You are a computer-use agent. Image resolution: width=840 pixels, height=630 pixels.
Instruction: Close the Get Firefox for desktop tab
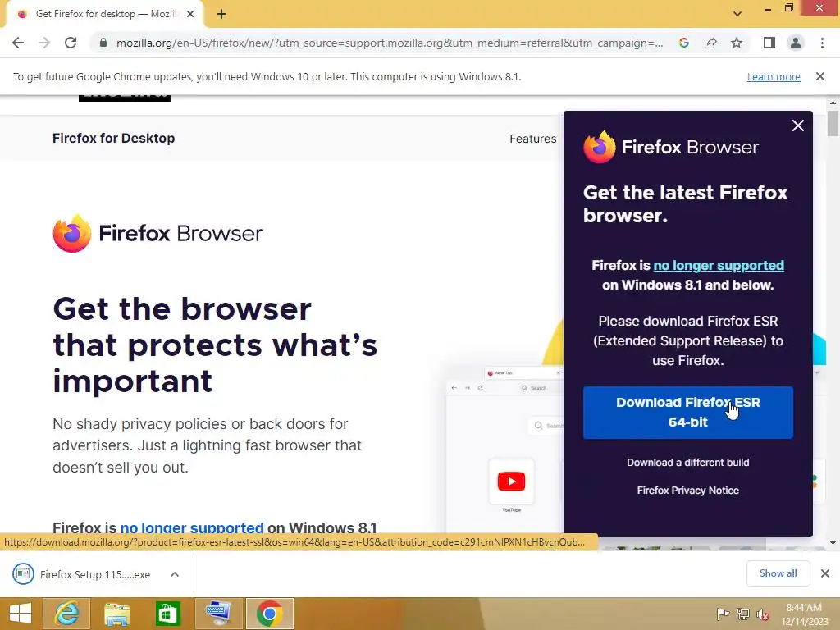click(x=190, y=14)
